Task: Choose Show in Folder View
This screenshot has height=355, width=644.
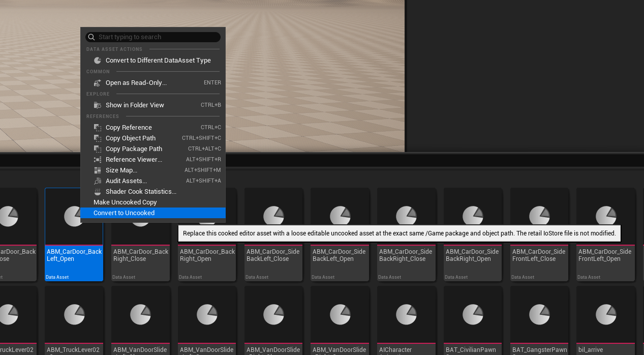Action: 153,105
